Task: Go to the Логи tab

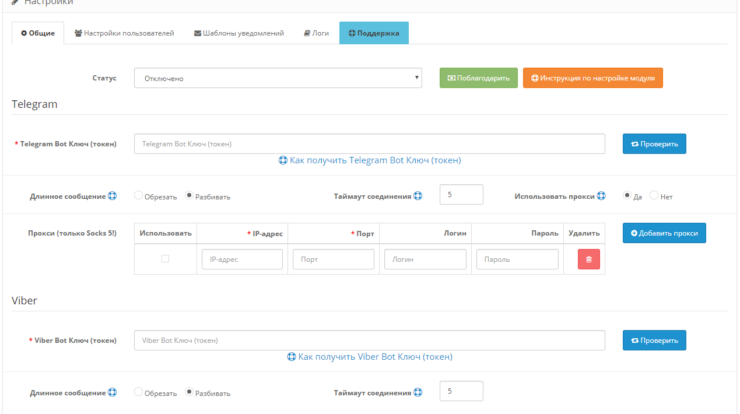Action: coord(316,33)
